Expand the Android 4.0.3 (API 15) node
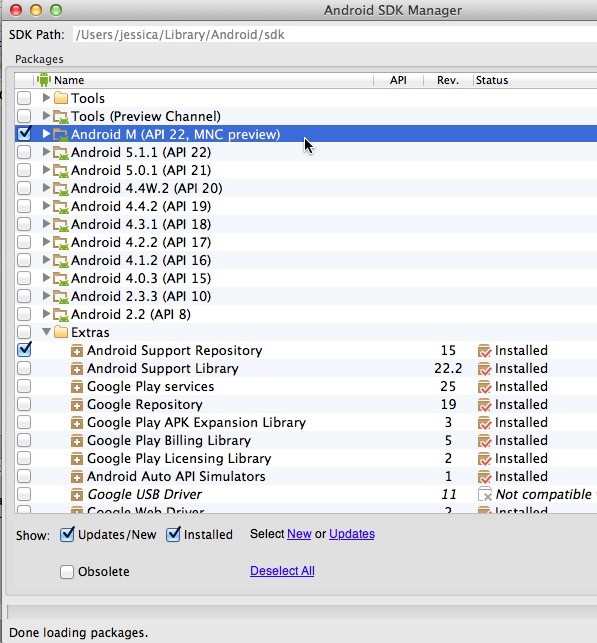 tap(46, 278)
